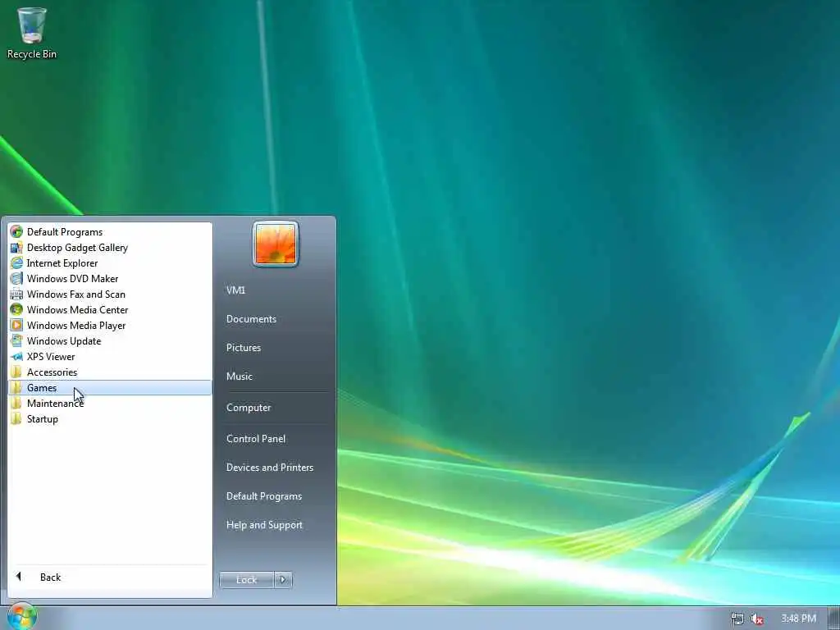Click the Lock button
This screenshot has width=840, height=630.
246,580
